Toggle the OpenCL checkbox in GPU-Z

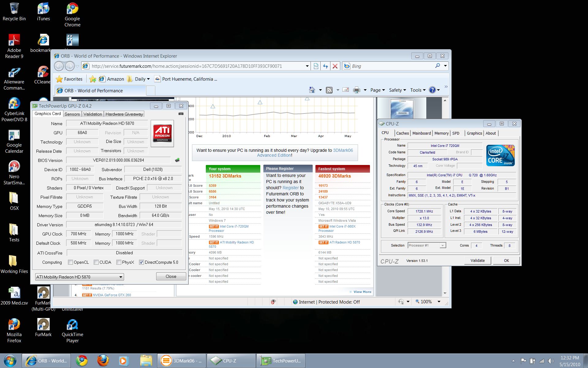(x=70, y=262)
